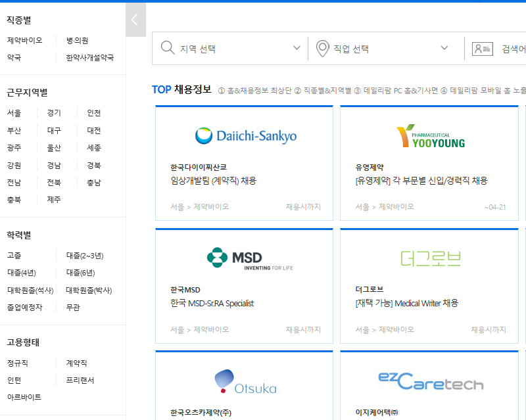Open the Daiichi-Sankyo logo job card

tap(246, 136)
